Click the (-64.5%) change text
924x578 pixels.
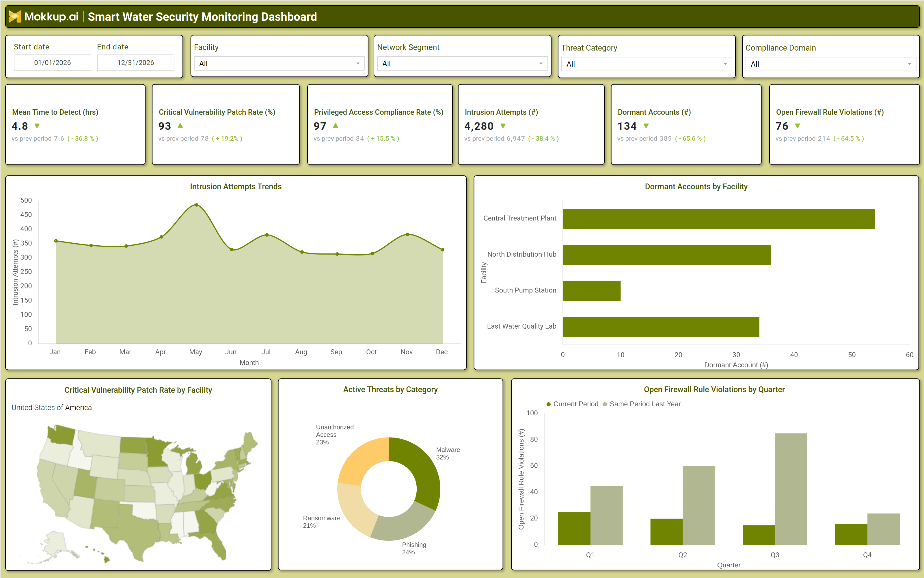coord(848,138)
